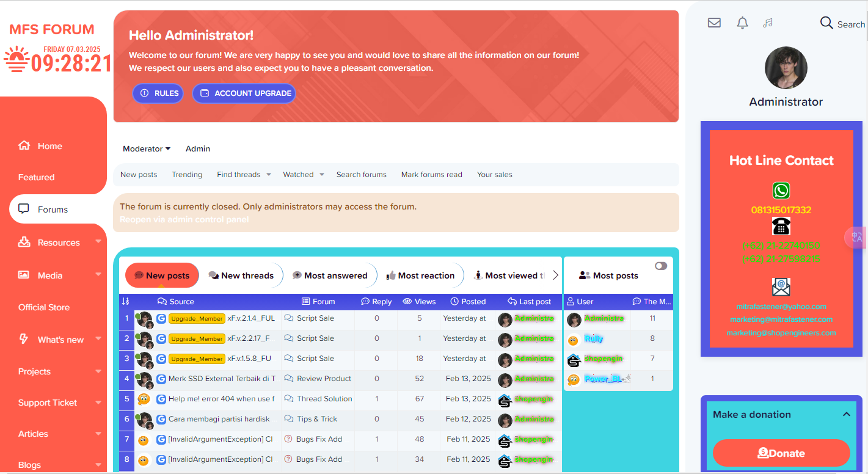Click the music note icon
This screenshot has width=868, height=474.
tap(768, 23)
